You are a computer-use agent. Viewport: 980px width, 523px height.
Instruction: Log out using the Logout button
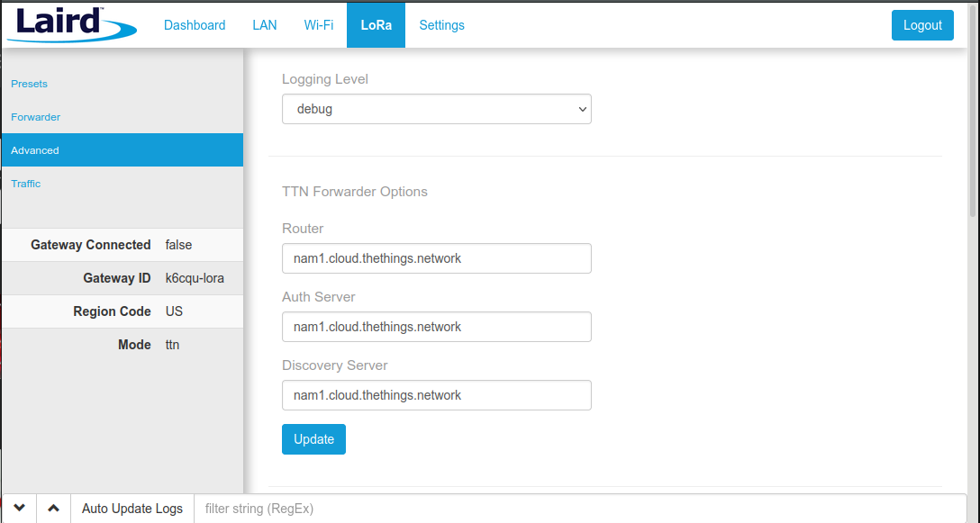click(922, 25)
